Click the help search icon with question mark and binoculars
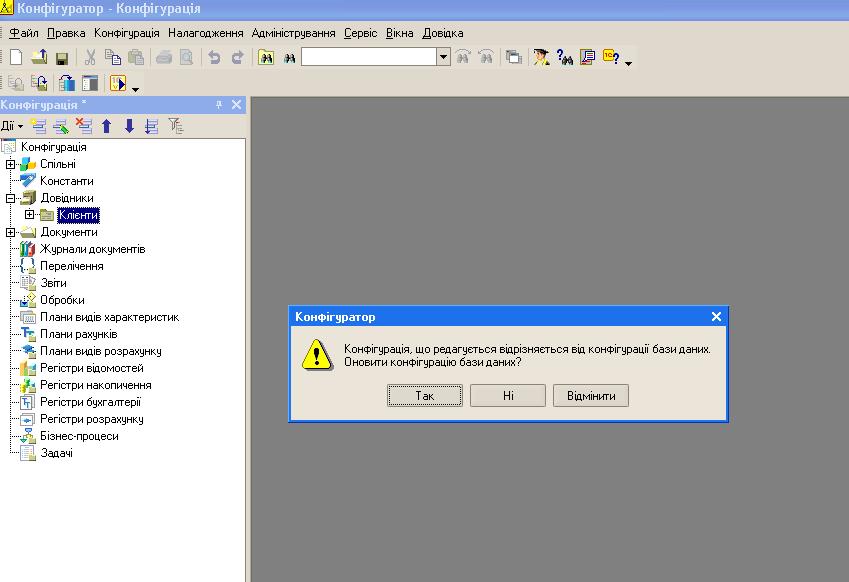Image resolution: width=849 pixels, height=582 pixels. [564, 57]
